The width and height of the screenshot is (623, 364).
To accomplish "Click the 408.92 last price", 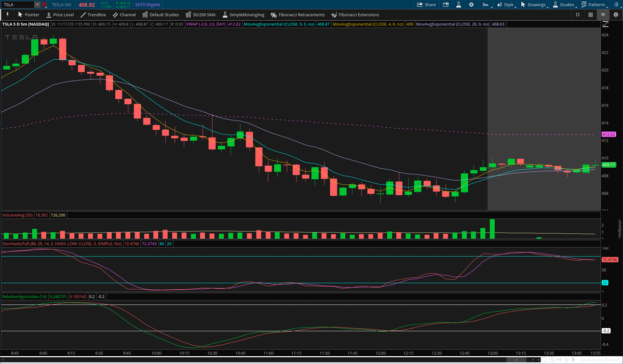I will pos(87,4).
